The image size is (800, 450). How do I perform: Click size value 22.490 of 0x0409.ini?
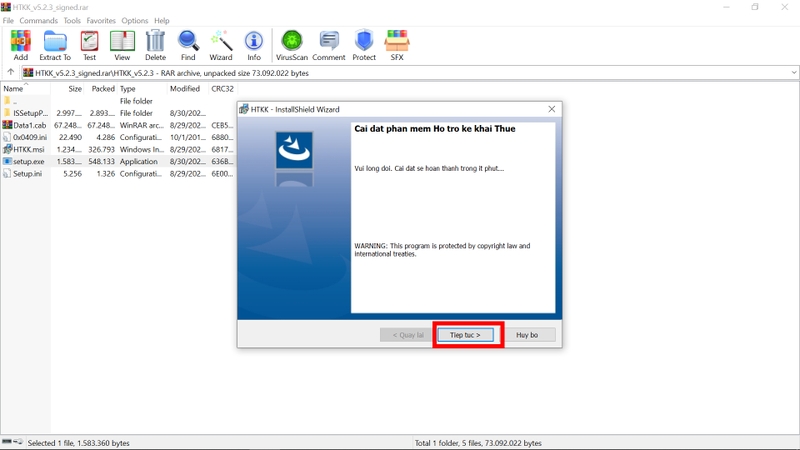[x=70, y=137]
